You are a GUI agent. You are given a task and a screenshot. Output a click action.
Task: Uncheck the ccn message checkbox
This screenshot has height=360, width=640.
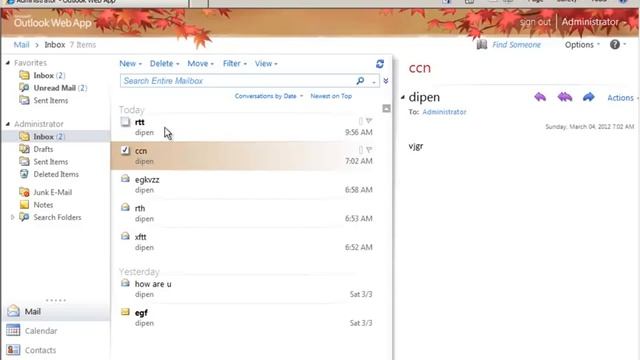coord(125,150)
